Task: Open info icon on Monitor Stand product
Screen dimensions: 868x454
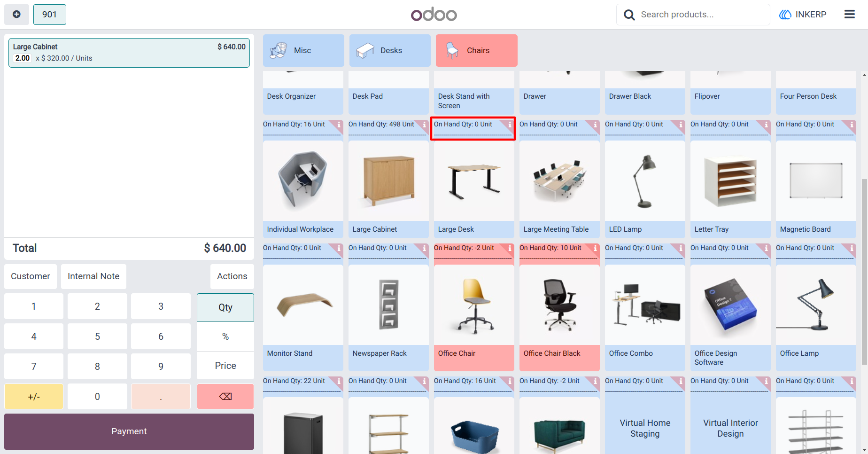Action: [x=338, y=381]
